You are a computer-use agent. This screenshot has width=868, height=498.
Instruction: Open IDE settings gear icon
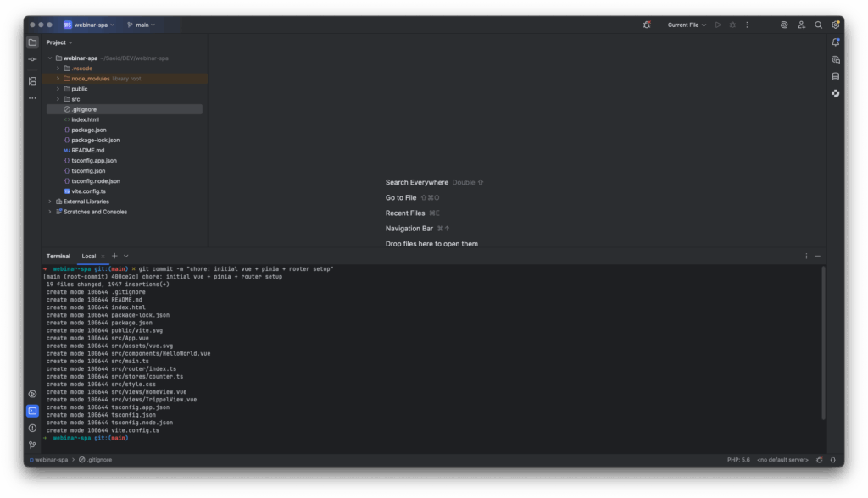(836, 25)
